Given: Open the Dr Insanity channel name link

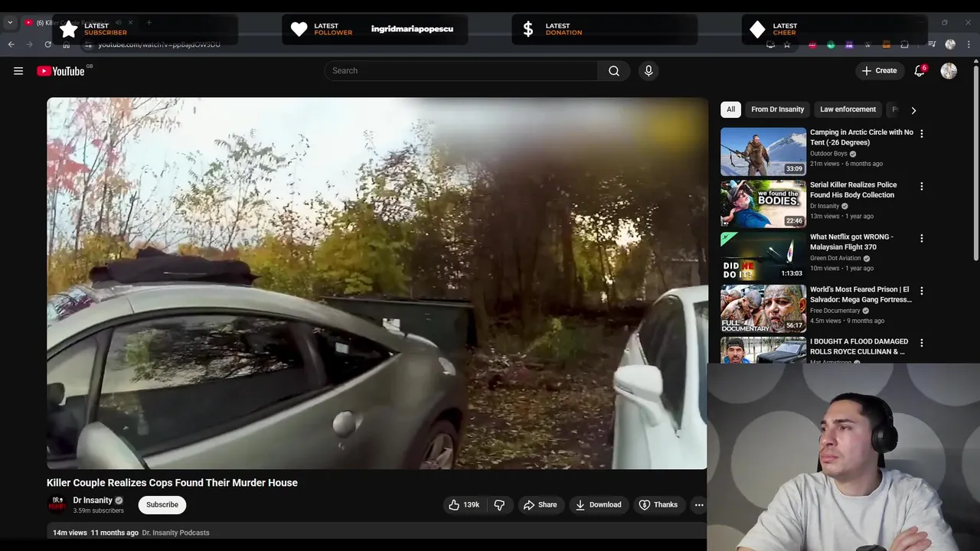Looking at the screenshot, I should 93,500.
